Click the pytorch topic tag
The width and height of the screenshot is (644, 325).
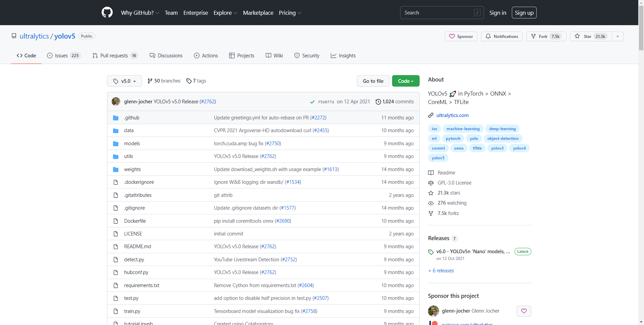(x=453, y=139)
